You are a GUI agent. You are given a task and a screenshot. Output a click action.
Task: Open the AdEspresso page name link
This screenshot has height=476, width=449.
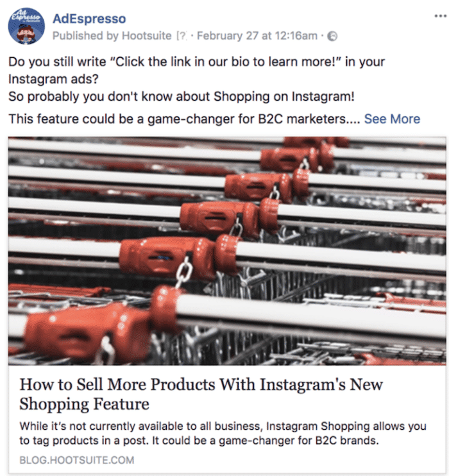coord(89,19)
